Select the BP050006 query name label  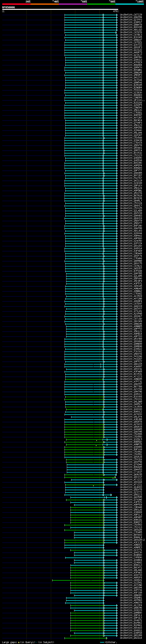(8, 8)
